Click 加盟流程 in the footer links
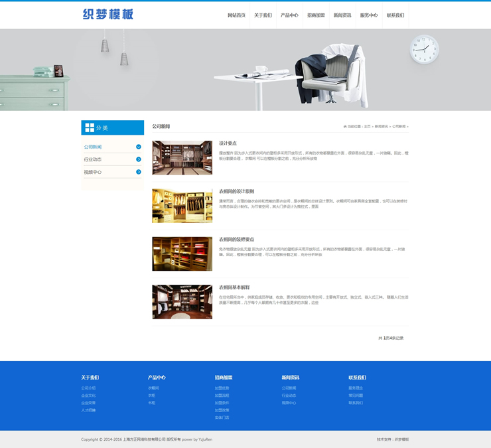This screenshot has height=448, width=491. tap(222, 396)
